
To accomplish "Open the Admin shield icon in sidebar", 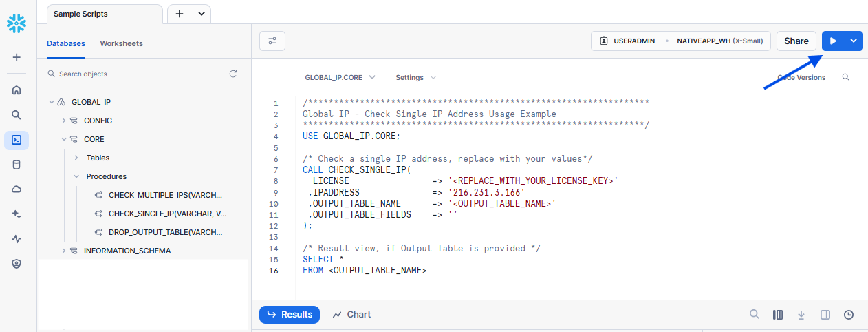I will tap(17, 264).
